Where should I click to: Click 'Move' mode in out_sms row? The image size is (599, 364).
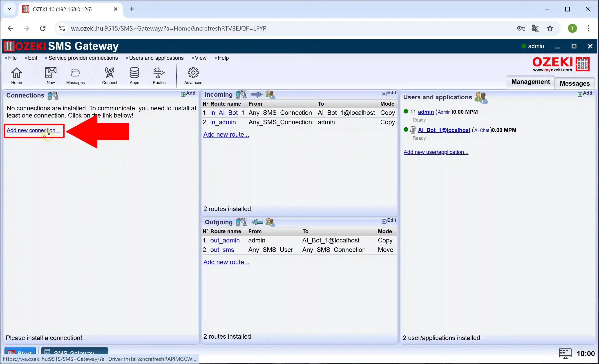pyautogui.click(x=385, y=250)
